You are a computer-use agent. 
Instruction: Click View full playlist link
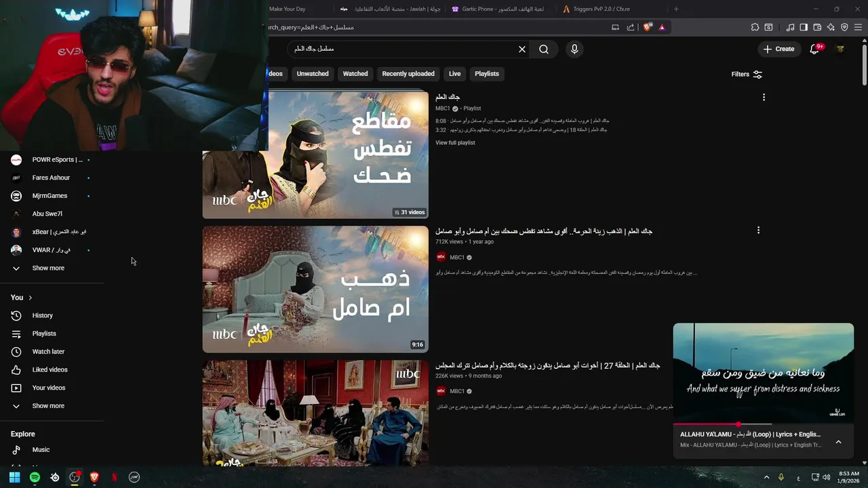coord(455,142)
